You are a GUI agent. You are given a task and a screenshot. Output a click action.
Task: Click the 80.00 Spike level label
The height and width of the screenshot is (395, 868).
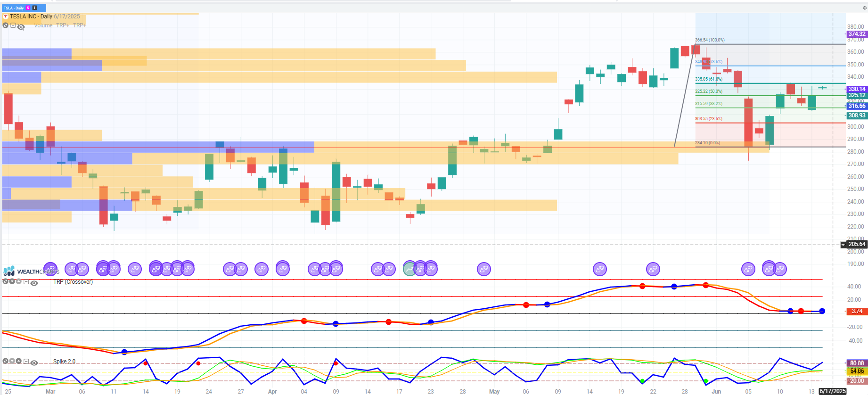856,363
